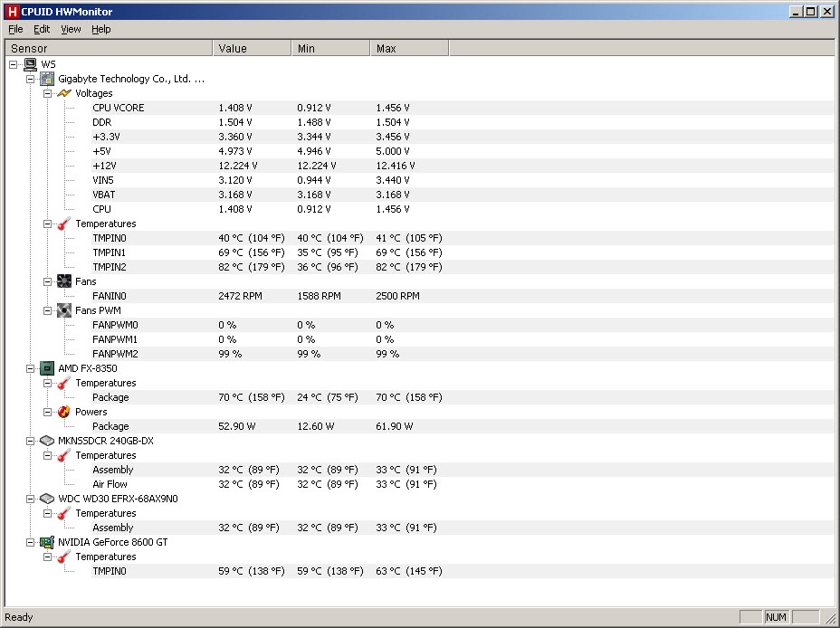This screenshot has width=840, height=628.
Task: Select the VIN5 row
Action: (x=463, y=180)
